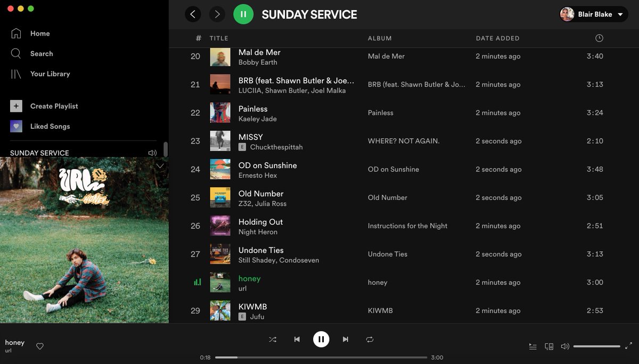Select track number 22 cell

pos(195,113)
